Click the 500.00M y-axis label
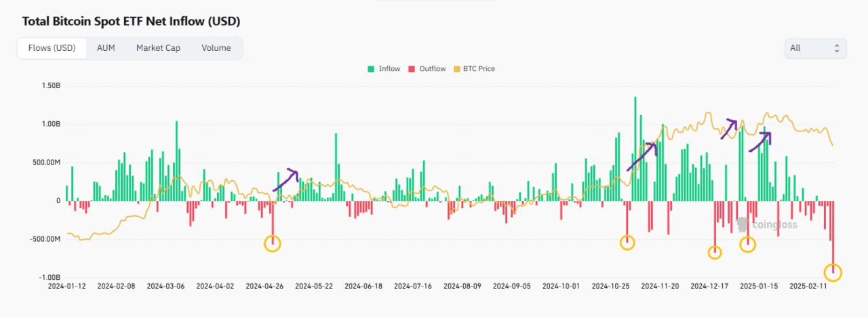 coord(46,163)
